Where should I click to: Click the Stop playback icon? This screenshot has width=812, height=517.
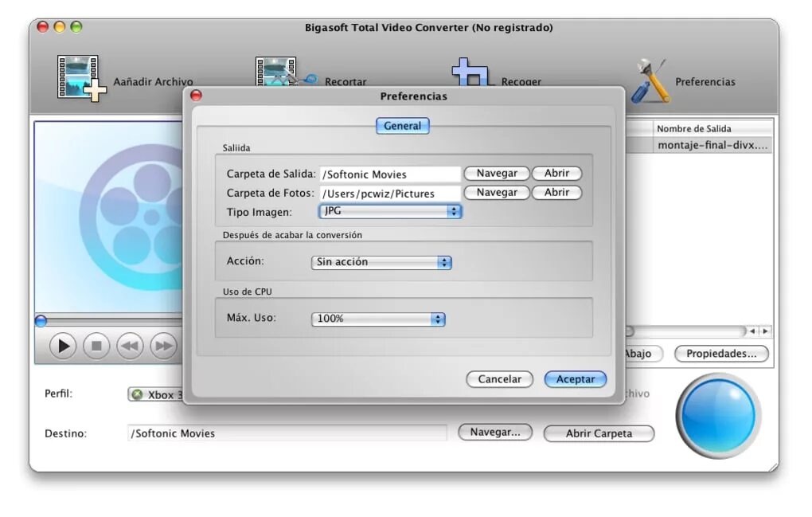(96, 346)
